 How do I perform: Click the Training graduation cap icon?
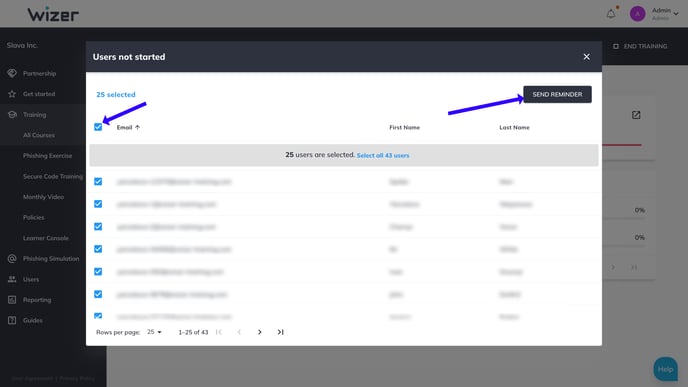[x=12, y=115]
